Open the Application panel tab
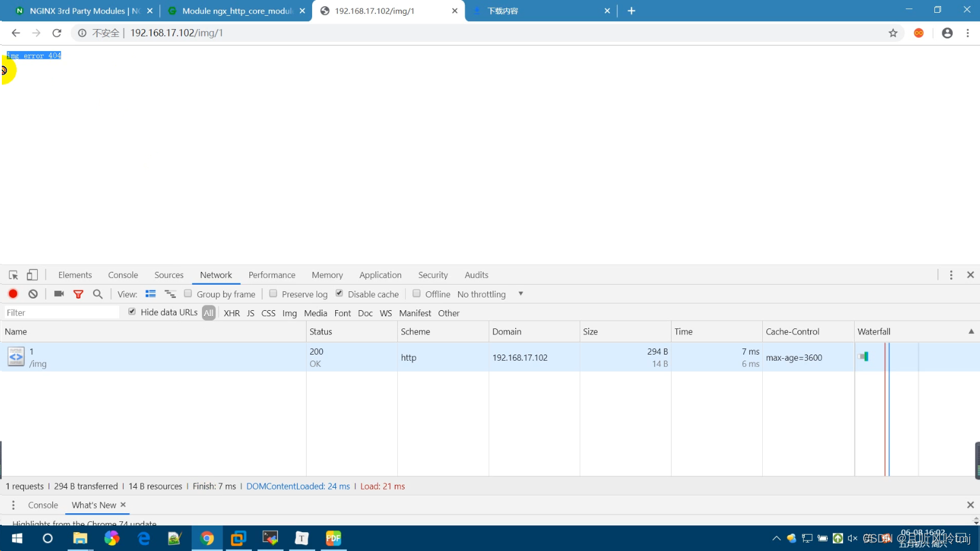Screen dimensions: 980x551 point(380,275)
